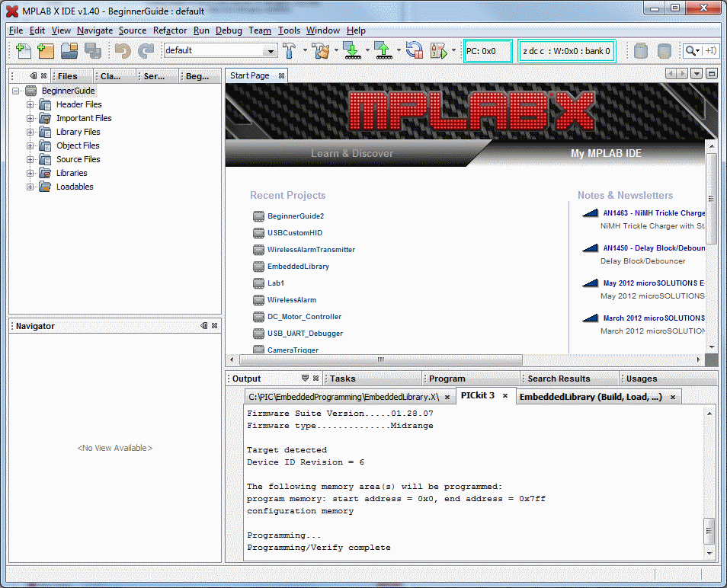Screen dimensions: 727x588
Task: Select the Libraries tree item
Action: [72, 173]
